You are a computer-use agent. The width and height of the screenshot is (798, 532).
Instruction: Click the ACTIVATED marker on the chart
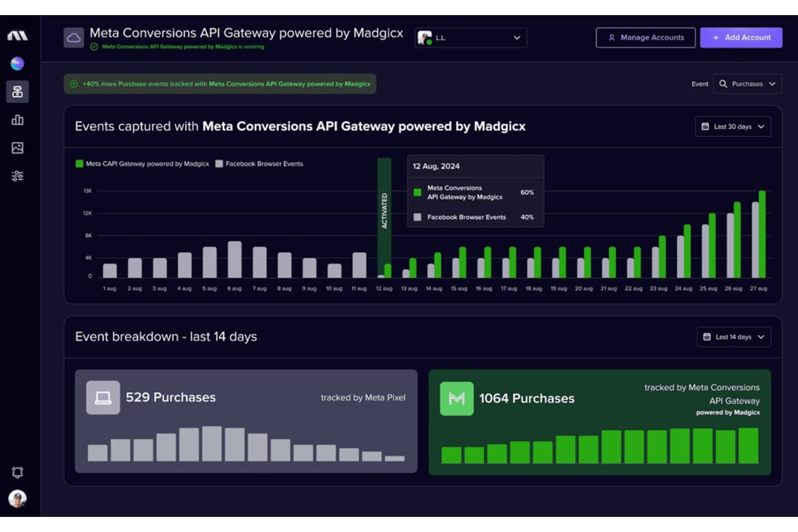click(384, 211)
